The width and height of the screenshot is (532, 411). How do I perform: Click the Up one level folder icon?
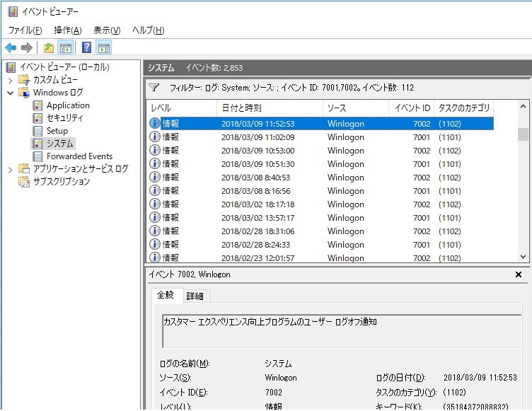[49, 48]
